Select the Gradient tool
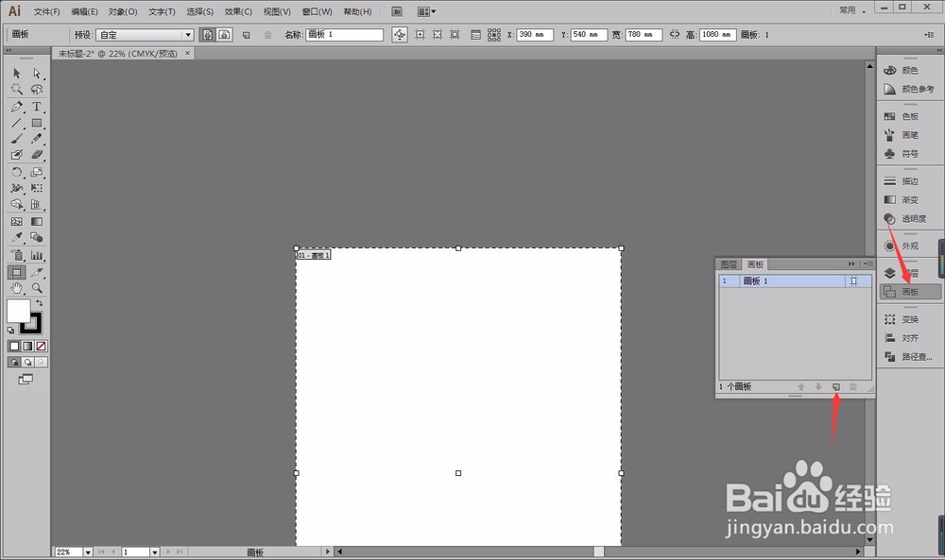The image size is (945, 560). click(x=37, y=222)
